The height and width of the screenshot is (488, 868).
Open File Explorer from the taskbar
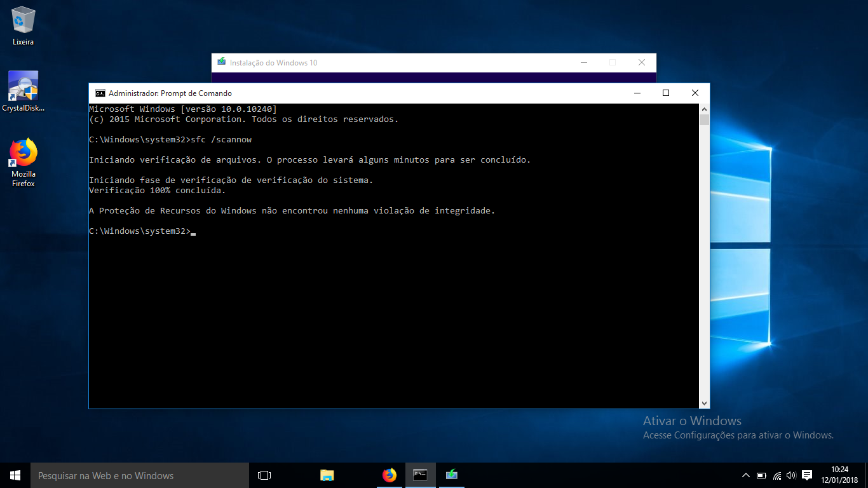[327, 475]
